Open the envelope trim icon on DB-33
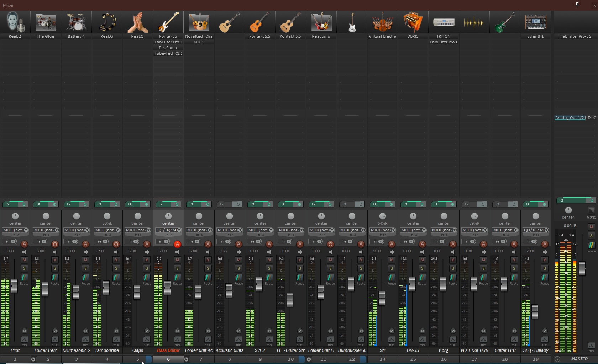The width and height of the screenshot is (598, 364). pos(422,340)
